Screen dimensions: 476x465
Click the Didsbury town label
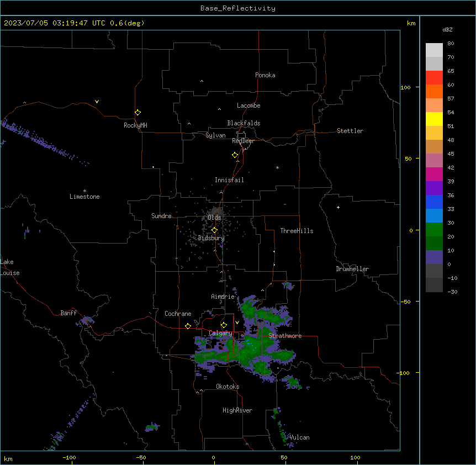click(x=211, y=238)
